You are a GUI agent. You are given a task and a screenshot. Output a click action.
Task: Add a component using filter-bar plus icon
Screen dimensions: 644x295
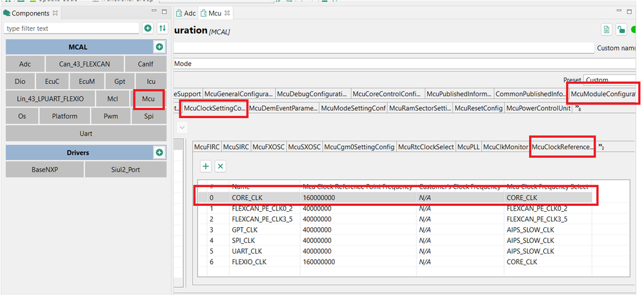pos(148,28)
